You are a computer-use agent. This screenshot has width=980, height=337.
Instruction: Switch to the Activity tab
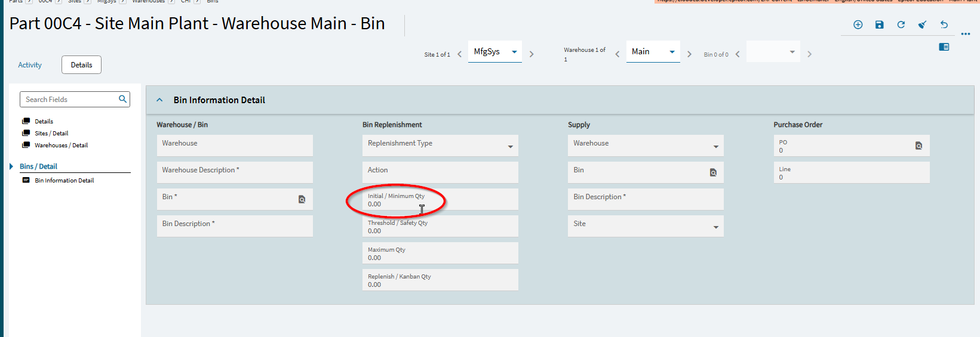pos(30,65)
